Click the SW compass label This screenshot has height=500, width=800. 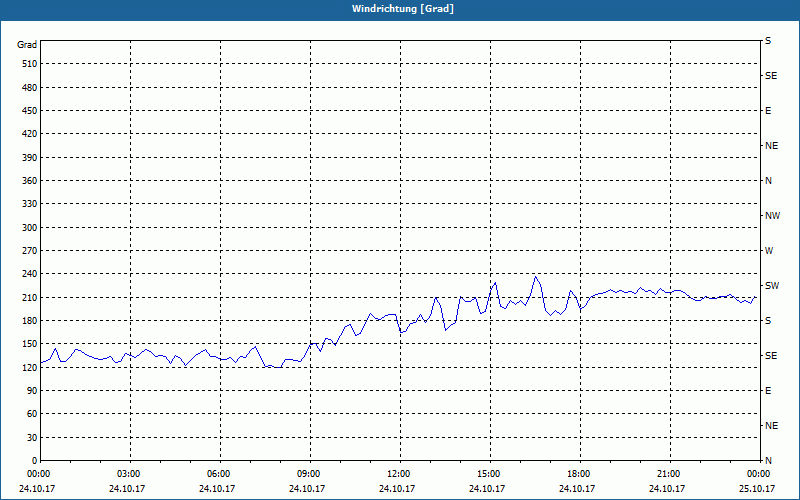(x=772, y=286)
